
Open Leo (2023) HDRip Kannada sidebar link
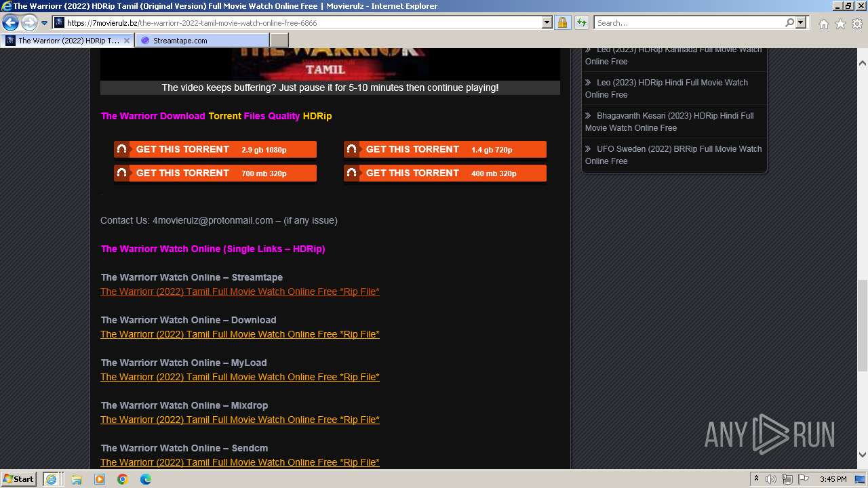[x=673, y=55]
